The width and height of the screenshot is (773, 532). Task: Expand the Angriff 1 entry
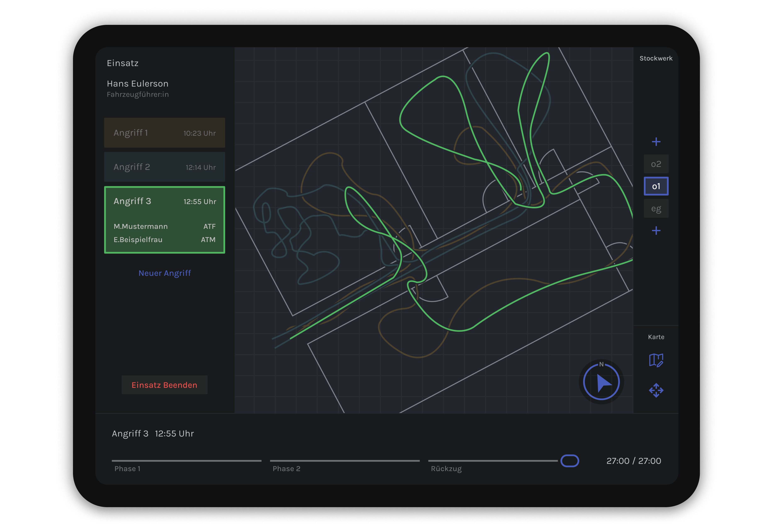(164, 133)
